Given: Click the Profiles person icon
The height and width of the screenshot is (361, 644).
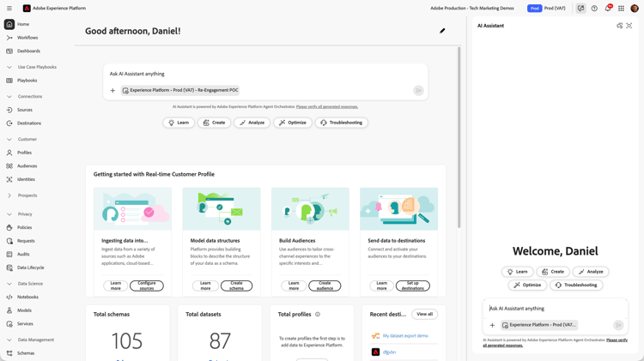Looking at the screenshot, I should coord(9,153).
